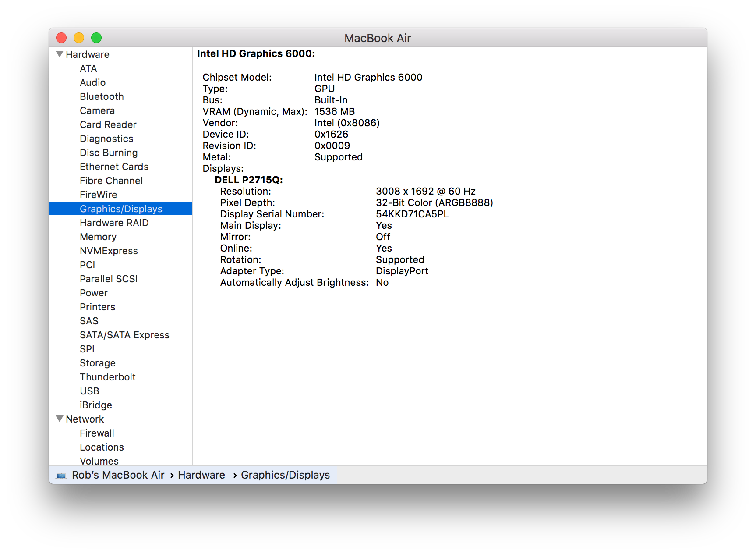756x554 pixels.
Task: Click the Network category label
Action: (x=85, y=419)
